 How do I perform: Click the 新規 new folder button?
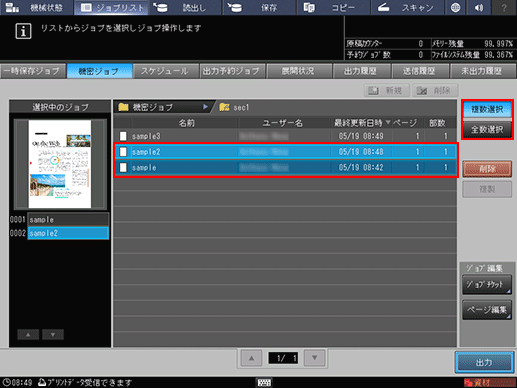pos(387,90)
